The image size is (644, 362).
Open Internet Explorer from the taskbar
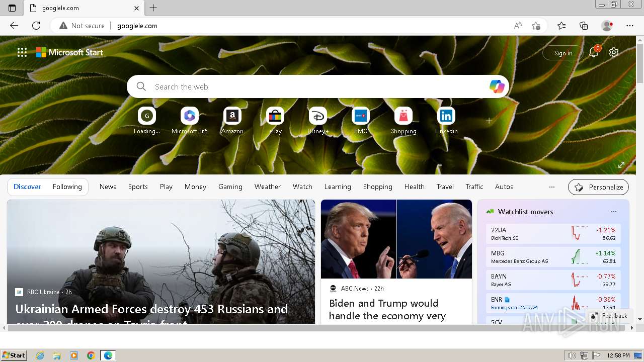click(40, 355)
